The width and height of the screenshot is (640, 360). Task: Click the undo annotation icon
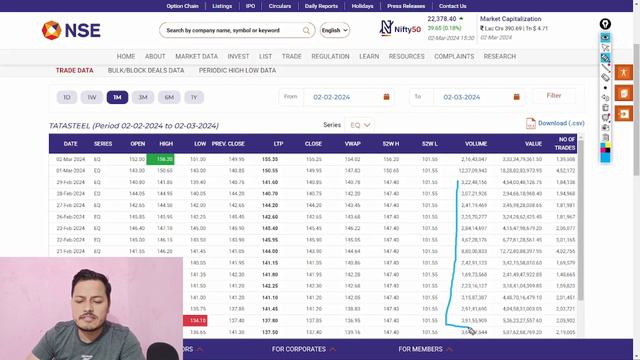click(x=605, y=98)
